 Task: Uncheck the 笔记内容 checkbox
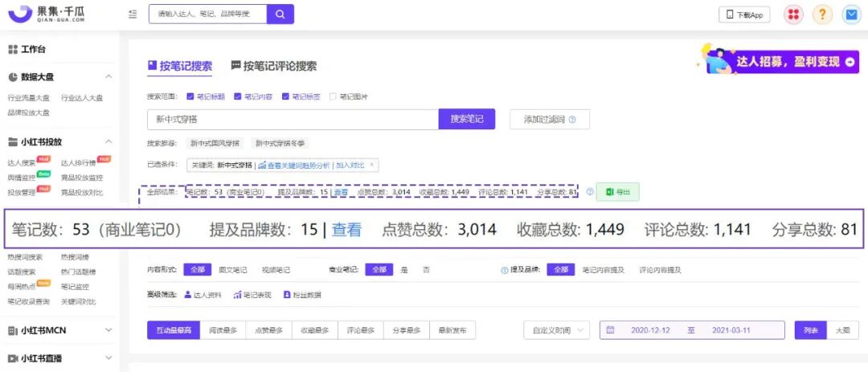point(238,96)
